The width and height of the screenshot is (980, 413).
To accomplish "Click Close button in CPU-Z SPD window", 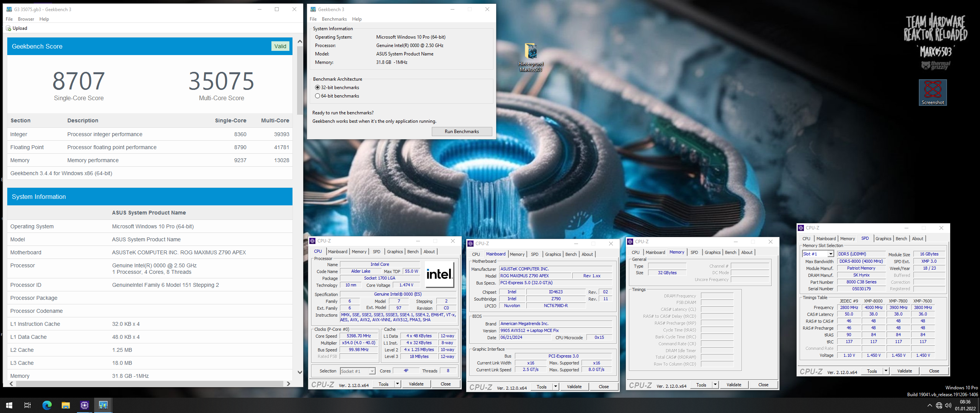I will (x=934, y=371).
